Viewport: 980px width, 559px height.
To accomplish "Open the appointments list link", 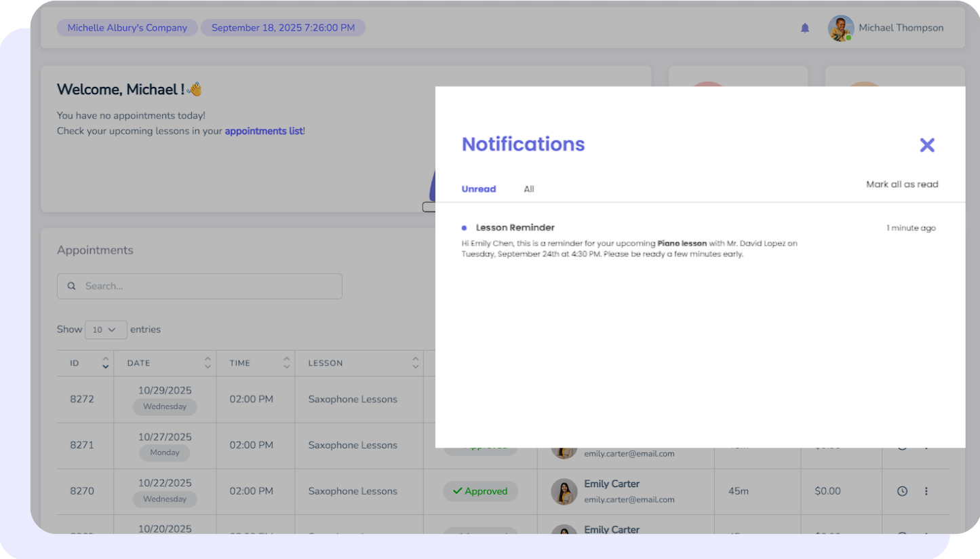I will point(264,131).
